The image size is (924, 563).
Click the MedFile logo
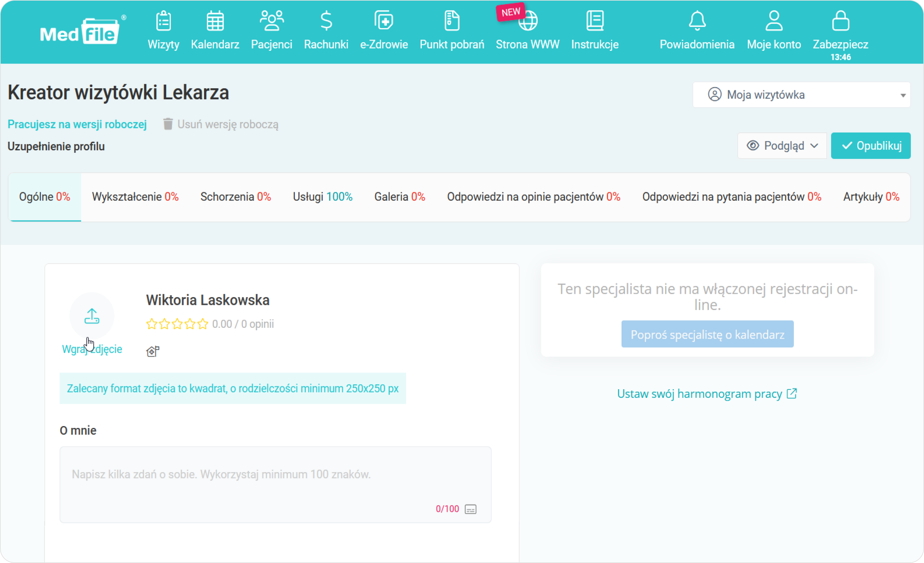pos(83,31)
